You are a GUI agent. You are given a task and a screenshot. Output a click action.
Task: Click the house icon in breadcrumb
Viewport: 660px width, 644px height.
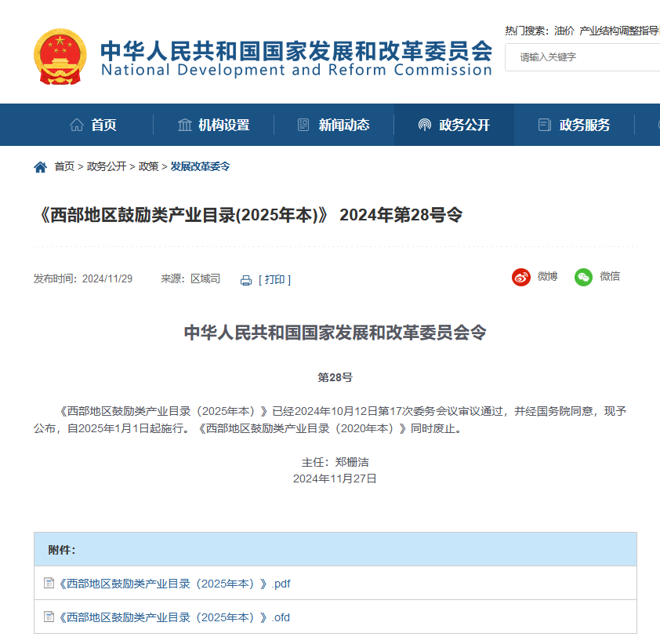pos(41,167)
